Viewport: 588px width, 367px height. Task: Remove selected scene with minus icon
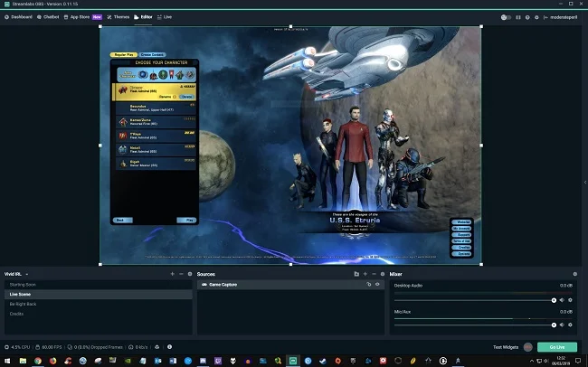coord(181,274)
